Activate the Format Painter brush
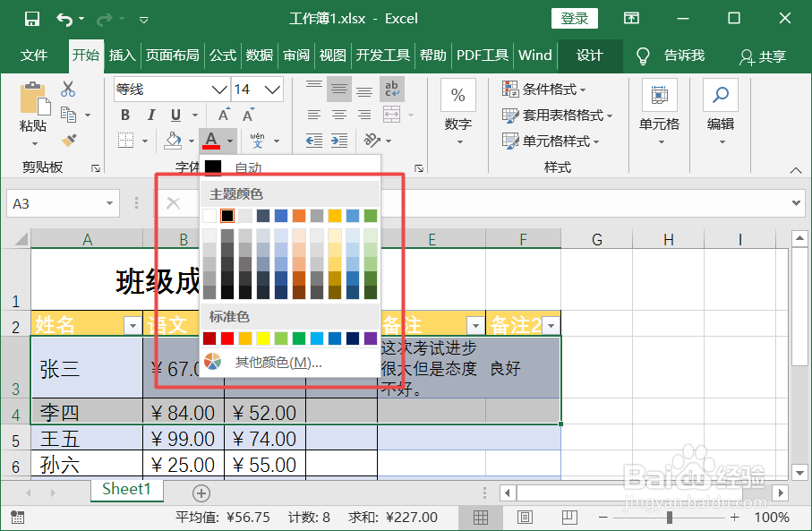Viewport: 812px width, 531px height. pos(68,140)
